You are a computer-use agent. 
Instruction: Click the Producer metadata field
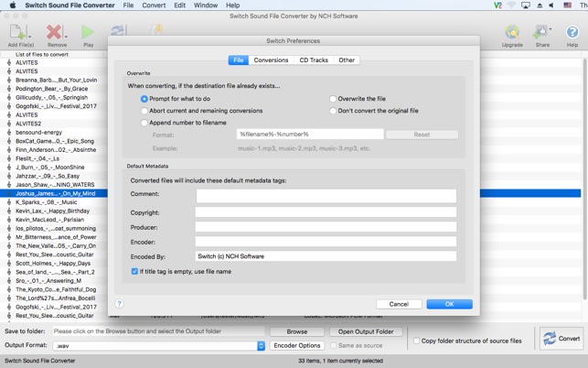[x=326, y=227]
